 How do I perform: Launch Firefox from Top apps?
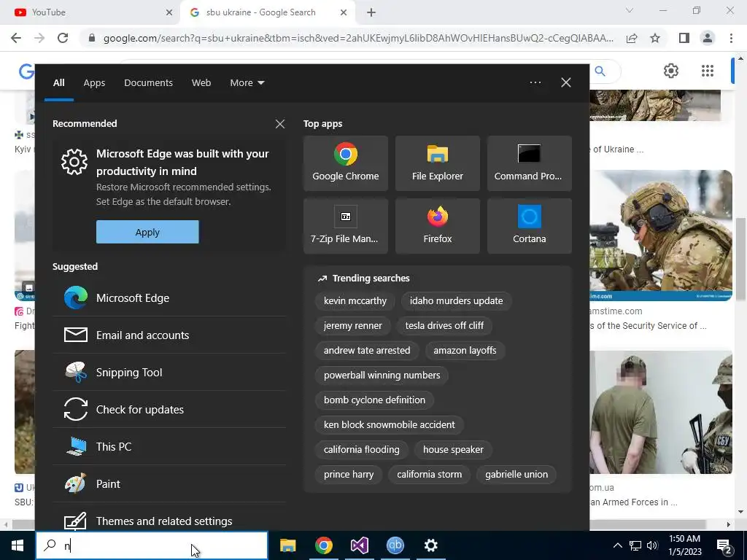point(438,226)
